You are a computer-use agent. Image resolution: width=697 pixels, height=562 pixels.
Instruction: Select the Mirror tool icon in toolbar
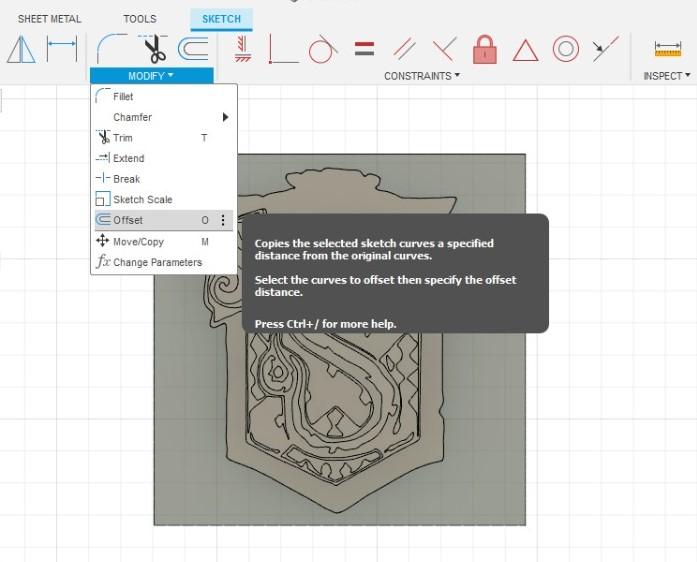[x=21, y=49]
